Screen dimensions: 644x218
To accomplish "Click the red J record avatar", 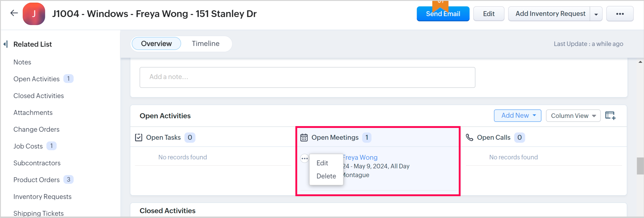I will tap(34, 14).
